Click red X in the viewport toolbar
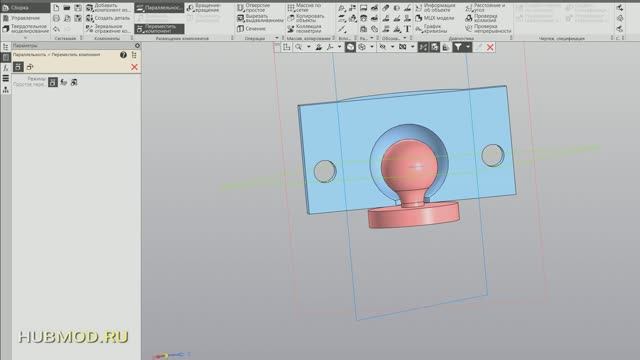Image resolution: width=640 pixels, height=360 pixels. (x=490, y=47)
